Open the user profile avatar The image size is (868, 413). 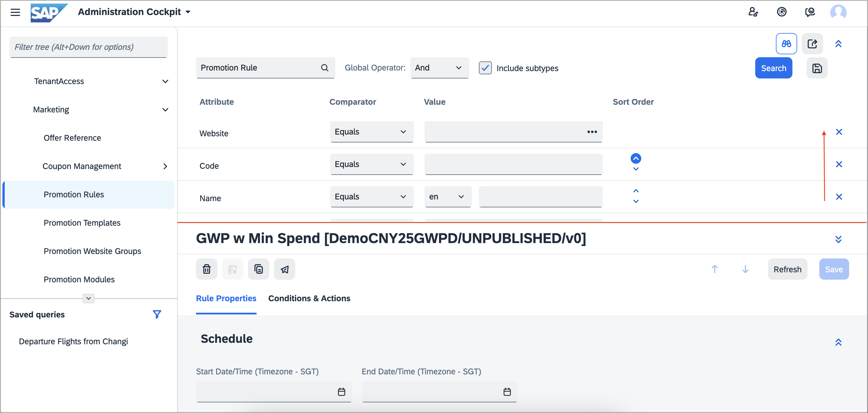tap(838, 12)
